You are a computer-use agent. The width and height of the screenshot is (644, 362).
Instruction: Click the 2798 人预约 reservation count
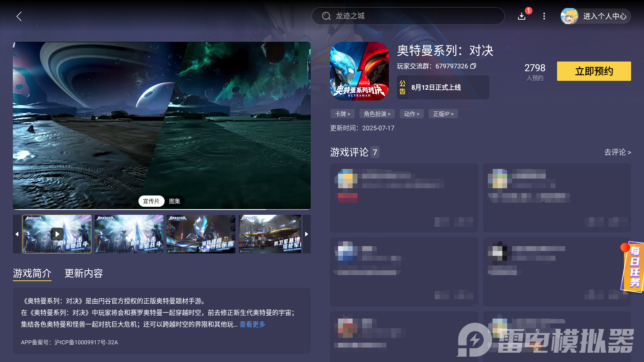[x=535, y=72]
